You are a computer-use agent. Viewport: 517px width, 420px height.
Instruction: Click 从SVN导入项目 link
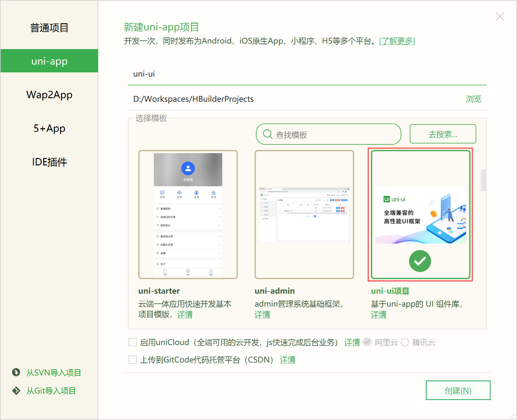(x=54, y=373)
